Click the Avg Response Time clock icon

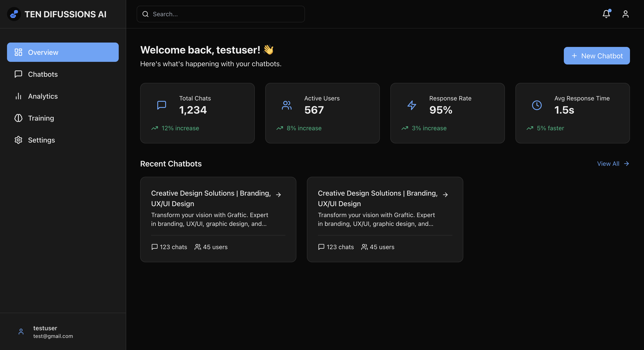536,105
